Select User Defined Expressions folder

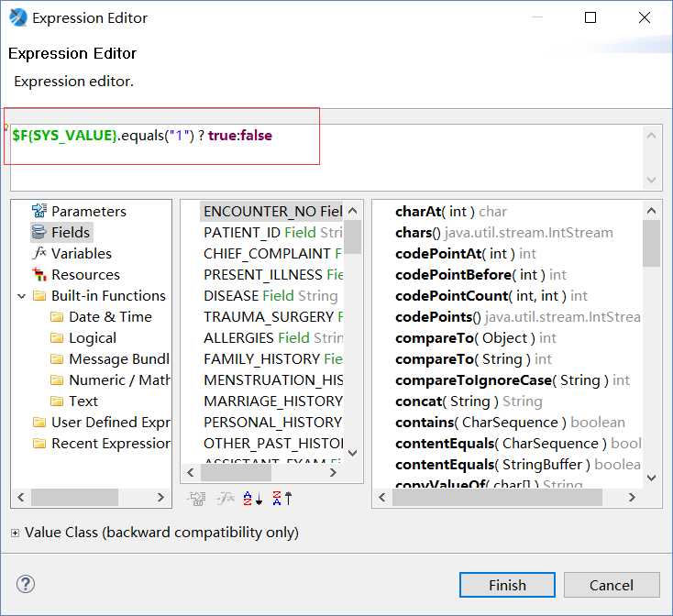[x=101, y=422]
